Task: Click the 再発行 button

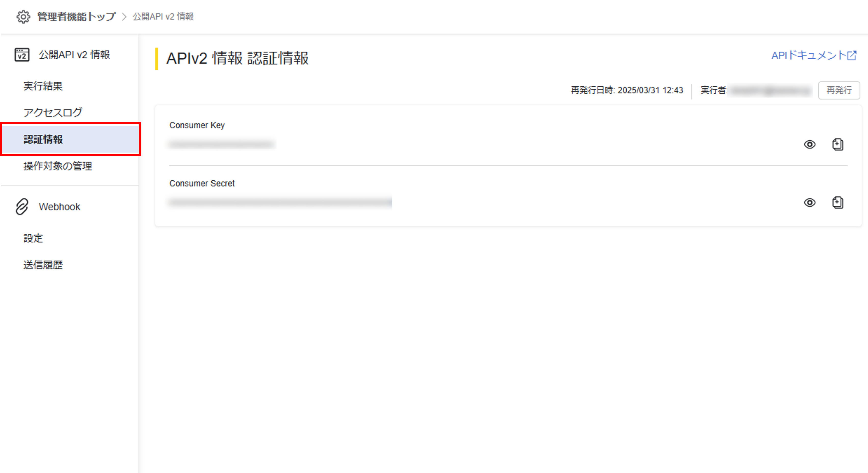Action: click(839, 90)
